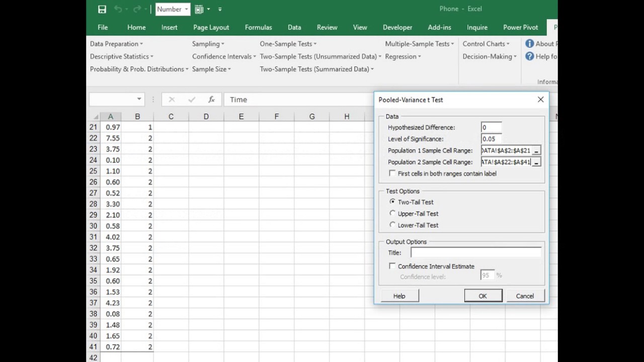The image size is (644, 362).
Task: Click the Undo arrow icon
Action: [118, 9]
